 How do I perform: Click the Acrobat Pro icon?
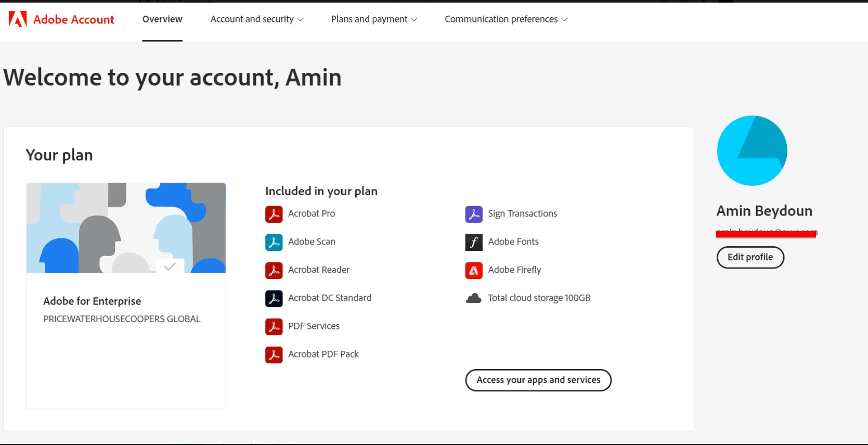pos(274,214)
